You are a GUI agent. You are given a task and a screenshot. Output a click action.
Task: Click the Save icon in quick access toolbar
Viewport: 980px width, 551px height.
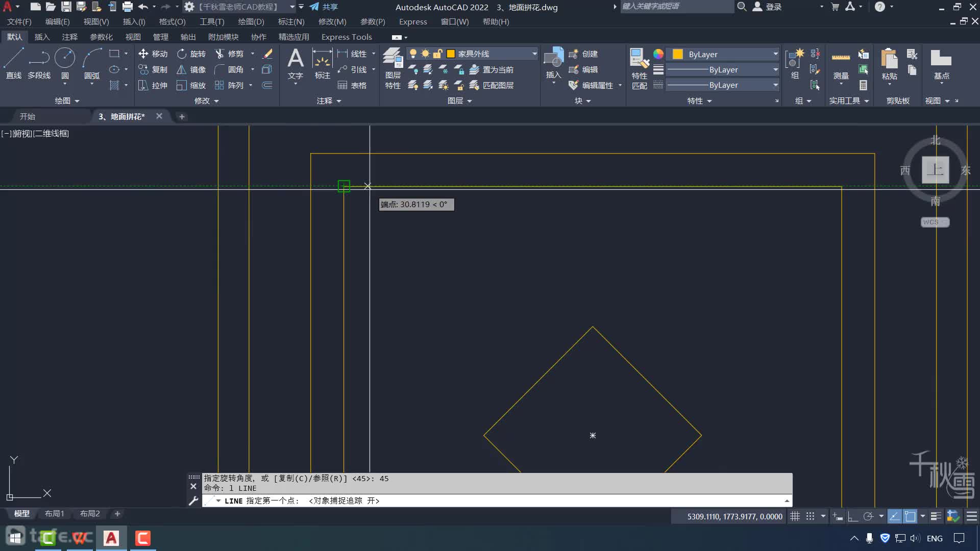(x=66, y=7)
